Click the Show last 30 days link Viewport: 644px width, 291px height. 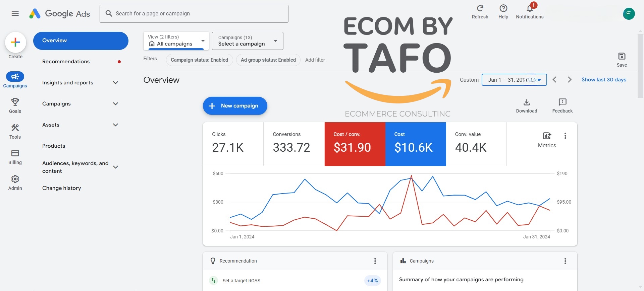pyautogui.click(x=604, y=80)
